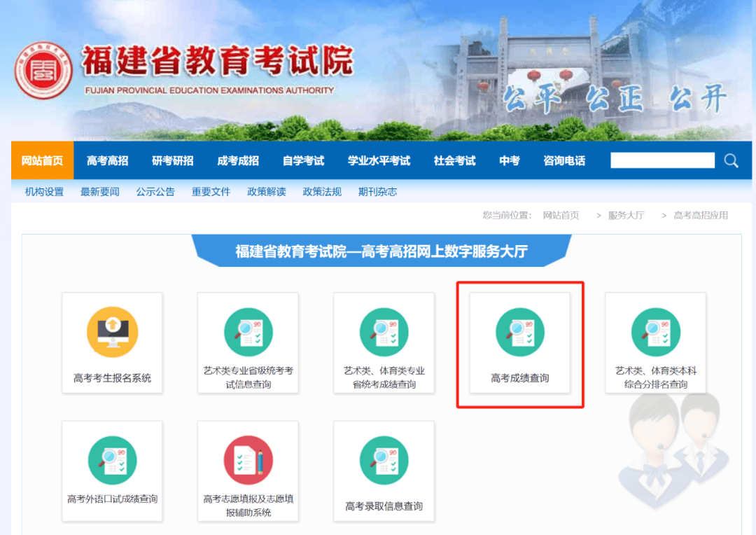Click inside the search input box
The width and height of the screenshot is (756, 535).
point(661,160)
